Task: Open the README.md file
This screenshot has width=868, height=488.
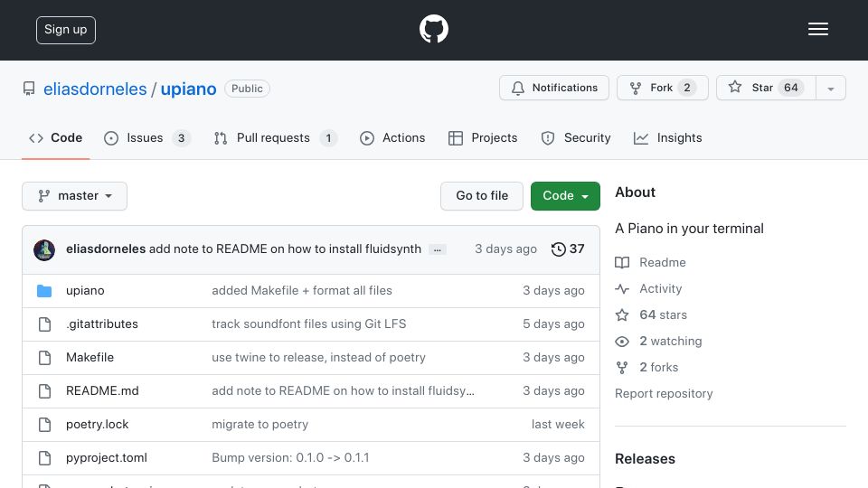Action: [x=102, y=390]
